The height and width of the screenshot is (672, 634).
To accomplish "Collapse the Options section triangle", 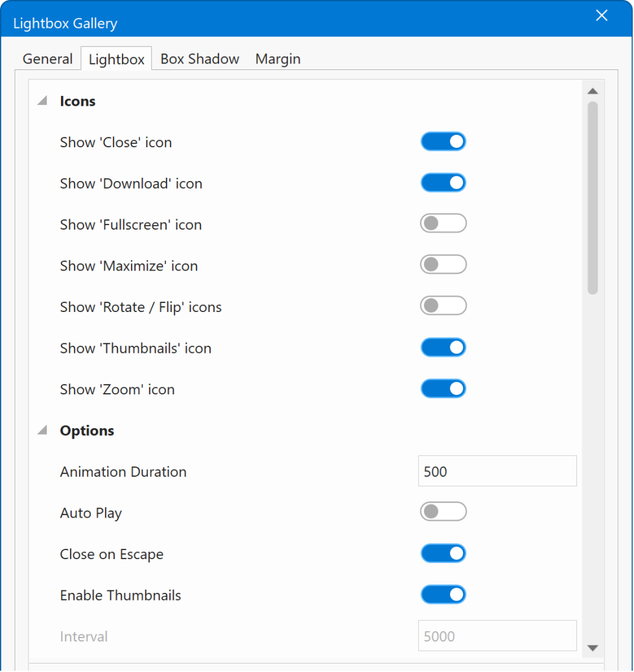I will pos(43,431).
